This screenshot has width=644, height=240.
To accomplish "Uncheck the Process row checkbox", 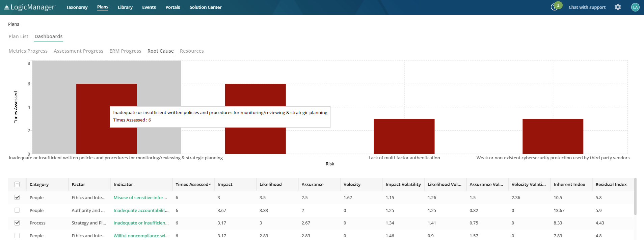I will [x=17, y=223].
